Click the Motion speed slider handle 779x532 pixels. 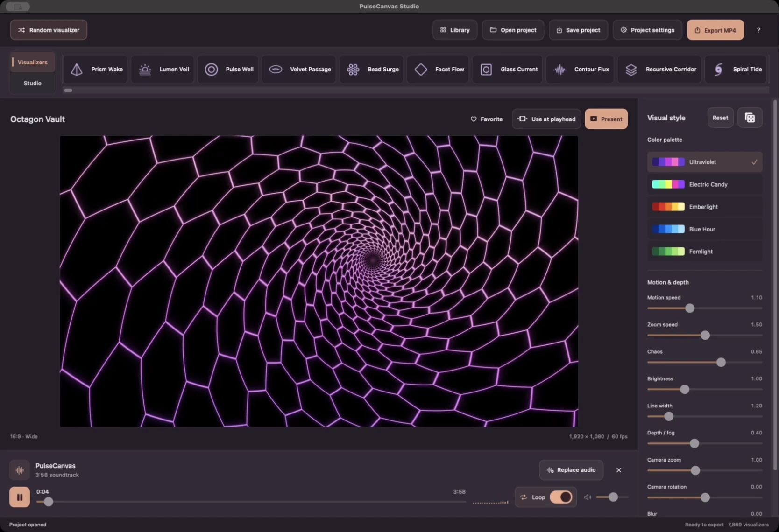point(690,308)
